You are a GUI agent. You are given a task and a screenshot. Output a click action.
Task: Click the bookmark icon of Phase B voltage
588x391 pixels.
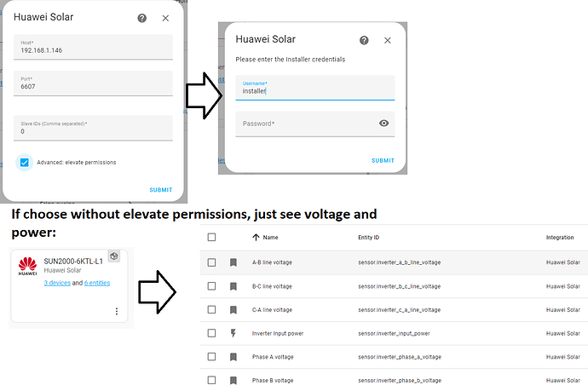pyautogui.click(x=233, y=381)
